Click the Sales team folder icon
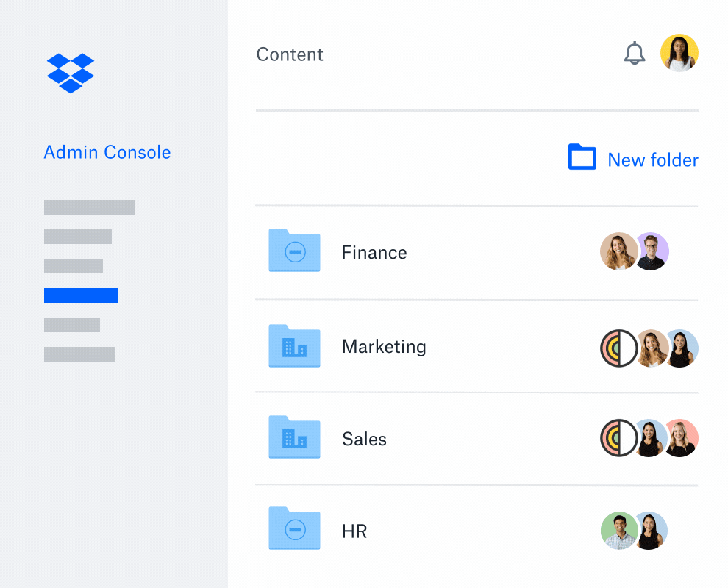728x588 pixels. coord(294,437)
